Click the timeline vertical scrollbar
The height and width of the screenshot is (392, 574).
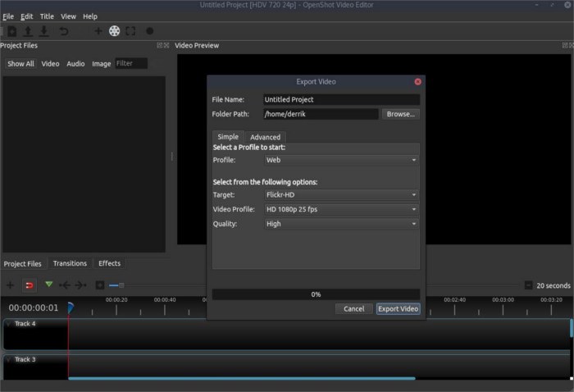(572, 328)
